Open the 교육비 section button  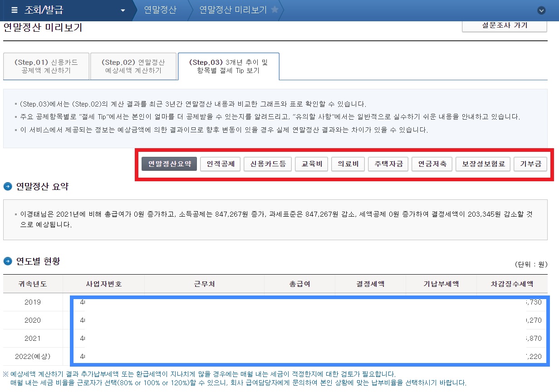311,164
